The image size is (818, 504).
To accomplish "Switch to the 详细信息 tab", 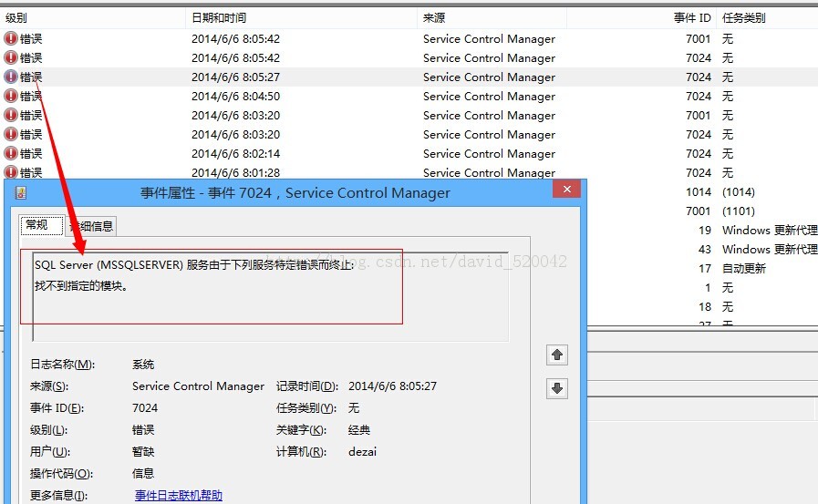I will tap(91, 226).
